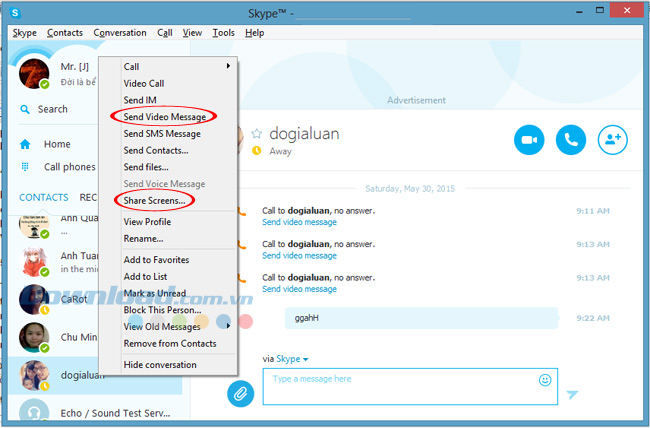The width and height of the screenshot is (650, 428).
Task: Click the ggahH message bubble
Action: pos(421,318)
